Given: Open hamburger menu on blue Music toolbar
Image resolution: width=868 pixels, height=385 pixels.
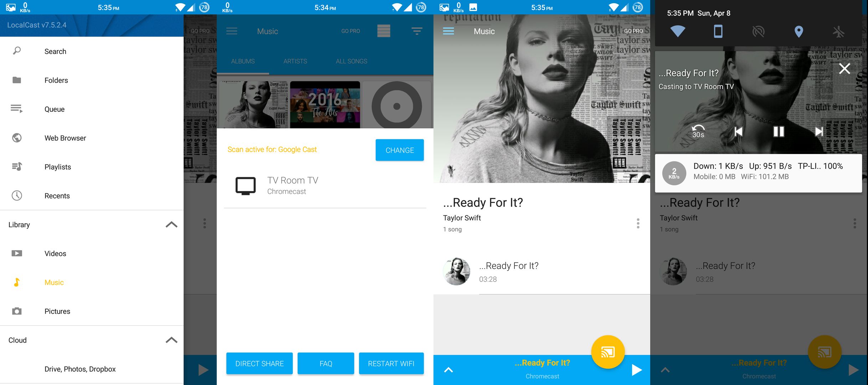Looking at the screenshot, I should point(232,31).
